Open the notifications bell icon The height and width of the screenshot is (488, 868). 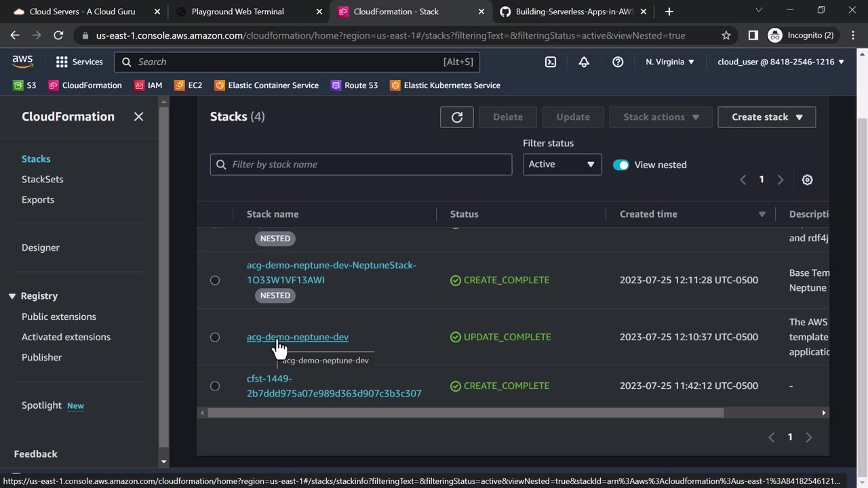click(584, 62)
